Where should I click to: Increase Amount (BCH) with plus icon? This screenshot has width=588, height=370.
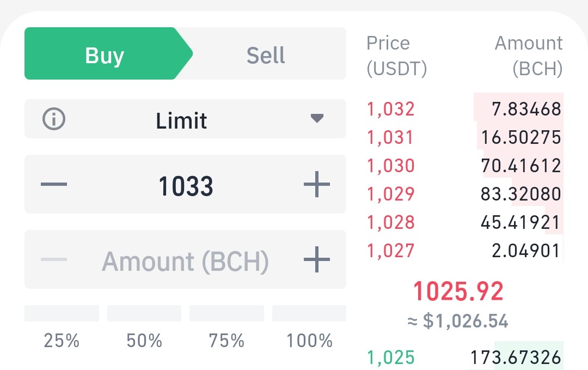click(x=317, y=259)
